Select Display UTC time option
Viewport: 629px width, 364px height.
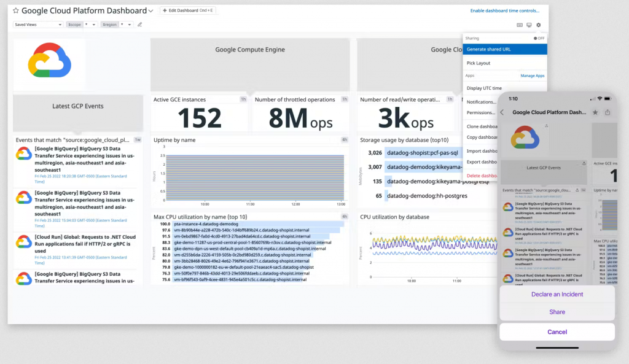[x=484, y=88]
